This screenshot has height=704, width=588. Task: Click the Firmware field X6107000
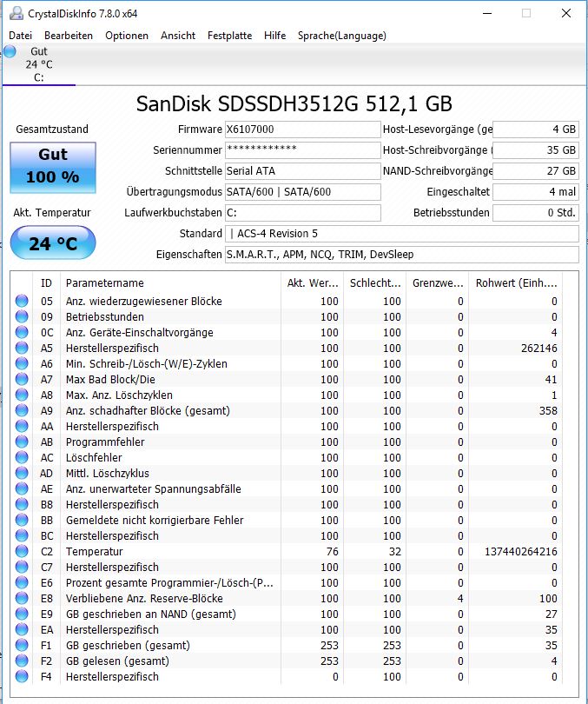click(303, 130)
